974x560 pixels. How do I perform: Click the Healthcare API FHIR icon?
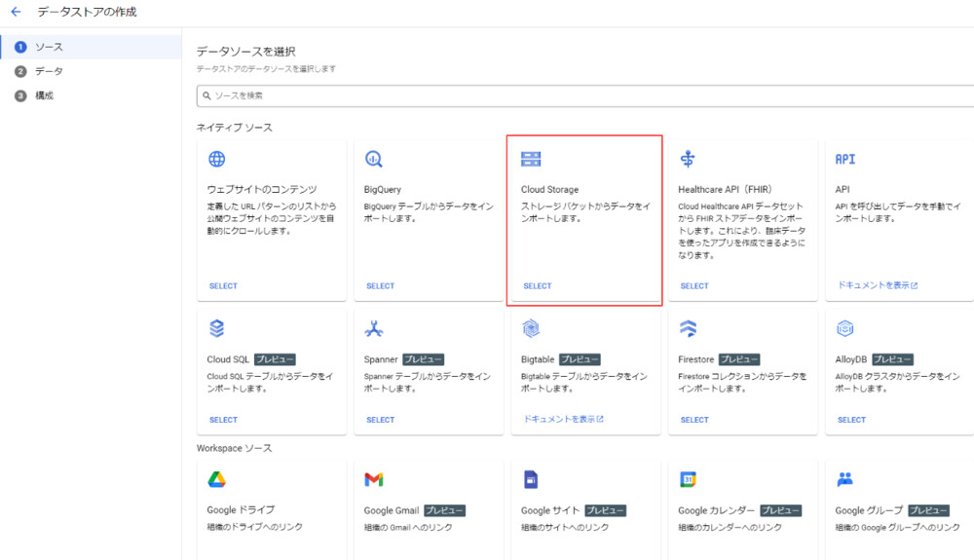pyautogui.click(x=688, y=159)
